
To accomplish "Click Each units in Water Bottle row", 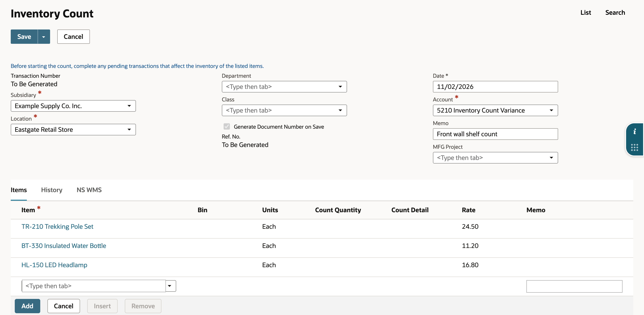I will 269,246.
